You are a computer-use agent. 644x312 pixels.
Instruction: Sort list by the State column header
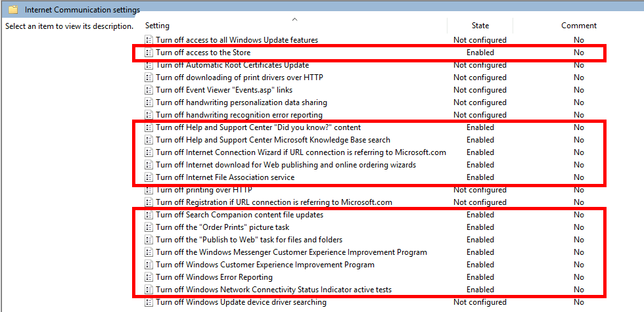pos(480,26)
